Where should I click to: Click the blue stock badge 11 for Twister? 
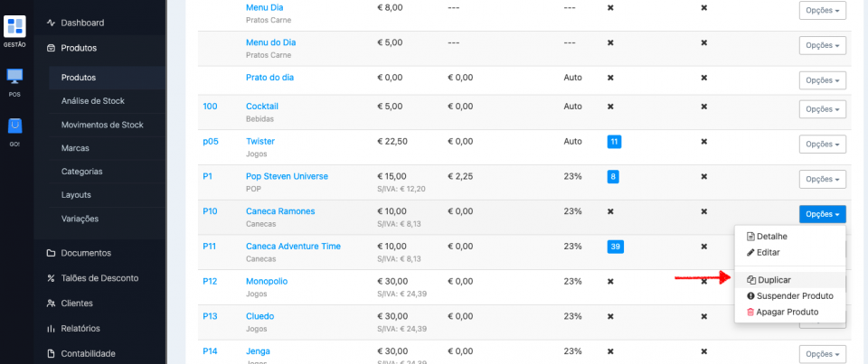pyautogui.click(x=614, y=142)
